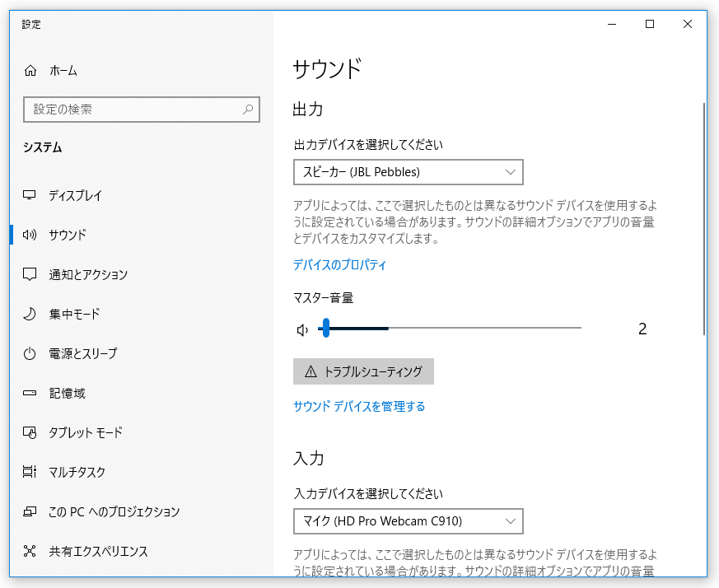
Task: Click the デバイスのプロパティ link
Action: point(340,264)
